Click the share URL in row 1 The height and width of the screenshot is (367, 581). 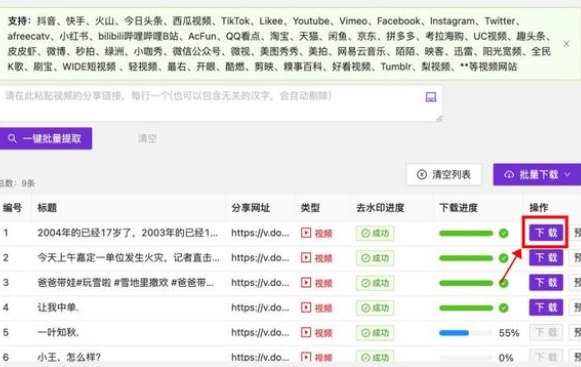click(x=260, y=233)
